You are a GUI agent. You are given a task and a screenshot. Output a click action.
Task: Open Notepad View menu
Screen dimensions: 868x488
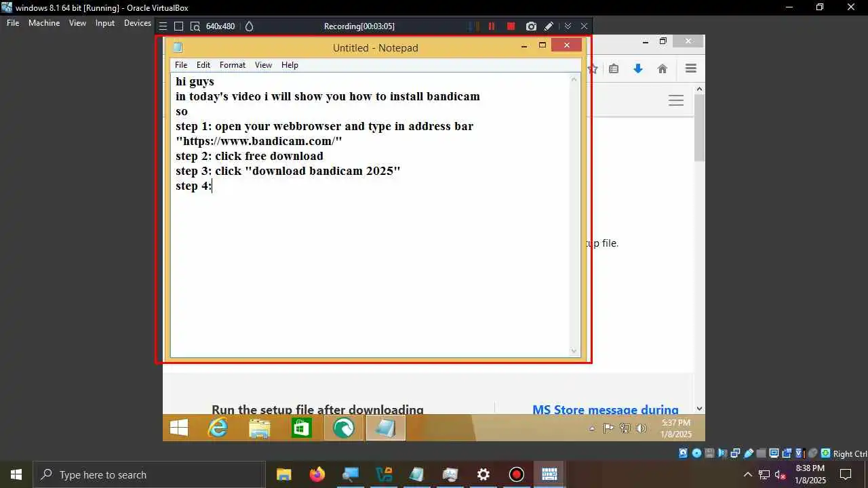(x=263, y=65)
